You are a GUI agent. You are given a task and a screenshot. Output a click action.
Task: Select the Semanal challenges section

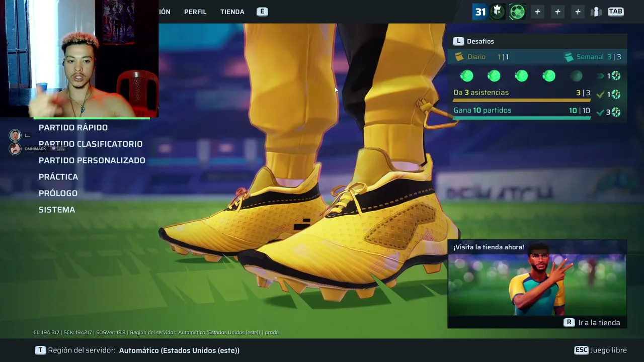pyautogui.click(x=592, y=57)
